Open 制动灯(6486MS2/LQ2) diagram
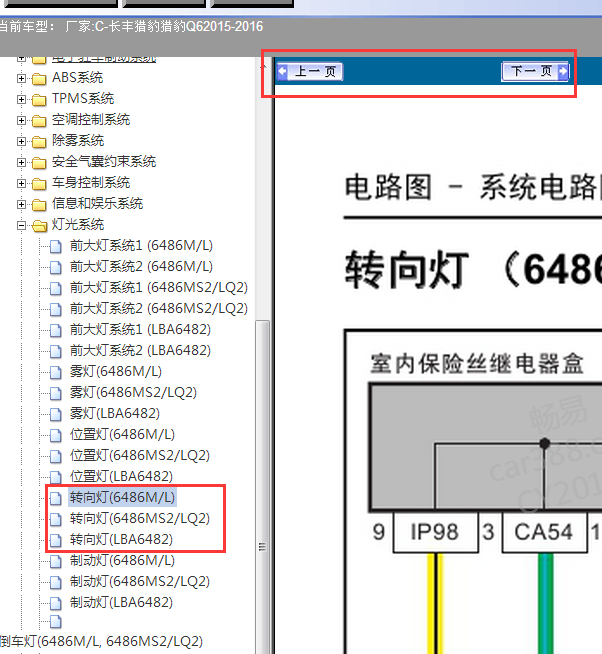602x654 pixels. pos(140,582)
